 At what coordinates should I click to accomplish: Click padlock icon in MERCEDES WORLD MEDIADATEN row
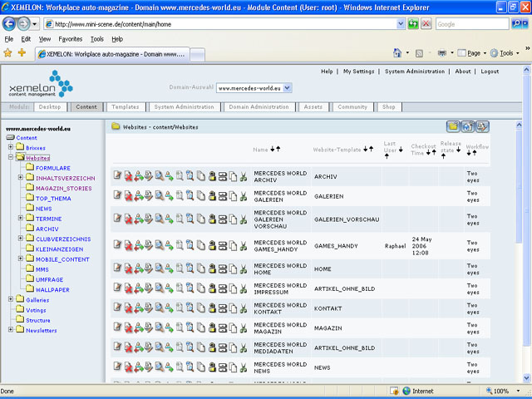(213, 347)
